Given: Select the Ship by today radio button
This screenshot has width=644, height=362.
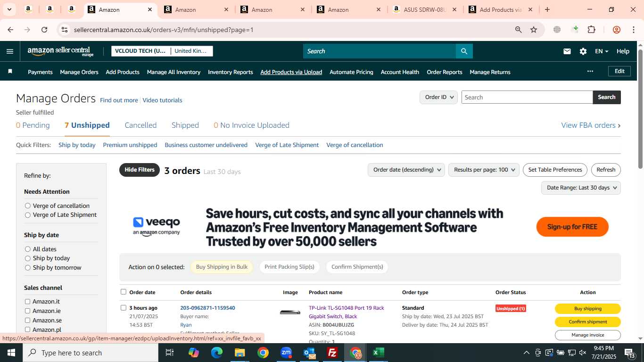Looking at the screenshot, I should coord(28,258).
